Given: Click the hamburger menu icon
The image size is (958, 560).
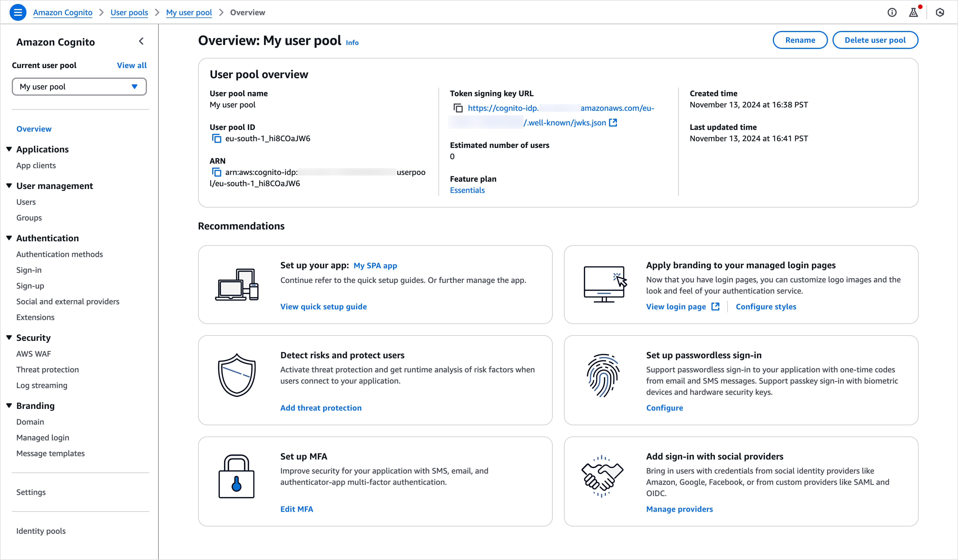Looking at the screenshot, I should click(17, 13).
